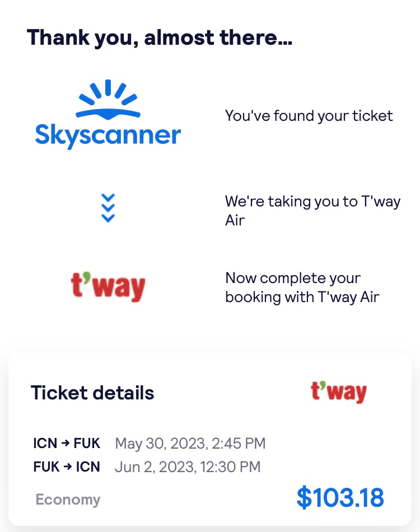Click the 'You've found your ticket' text
Image resolution: width=420 pixels, height=532 pixels.
(x=309, y=116)
